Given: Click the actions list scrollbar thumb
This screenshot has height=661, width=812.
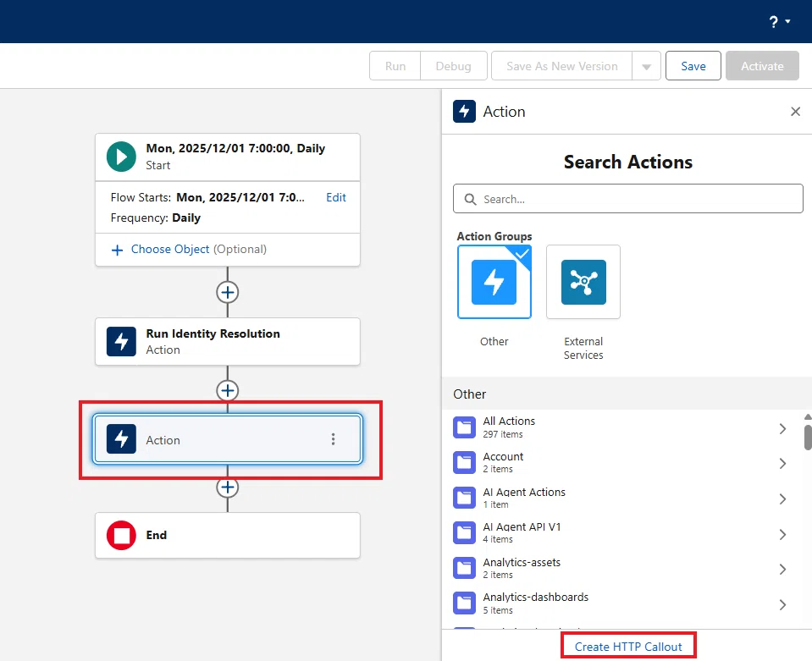Looking at the screenshot, I should [x=808, y=438].
